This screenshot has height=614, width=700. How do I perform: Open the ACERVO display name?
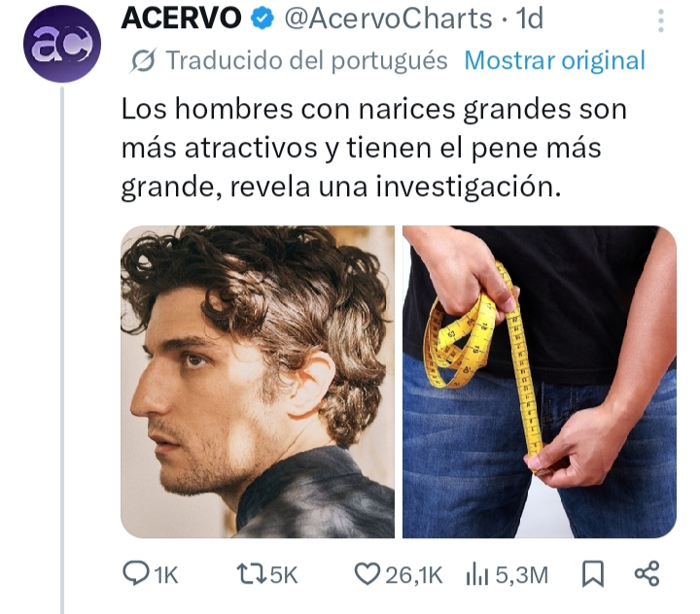tap(181, 18)
